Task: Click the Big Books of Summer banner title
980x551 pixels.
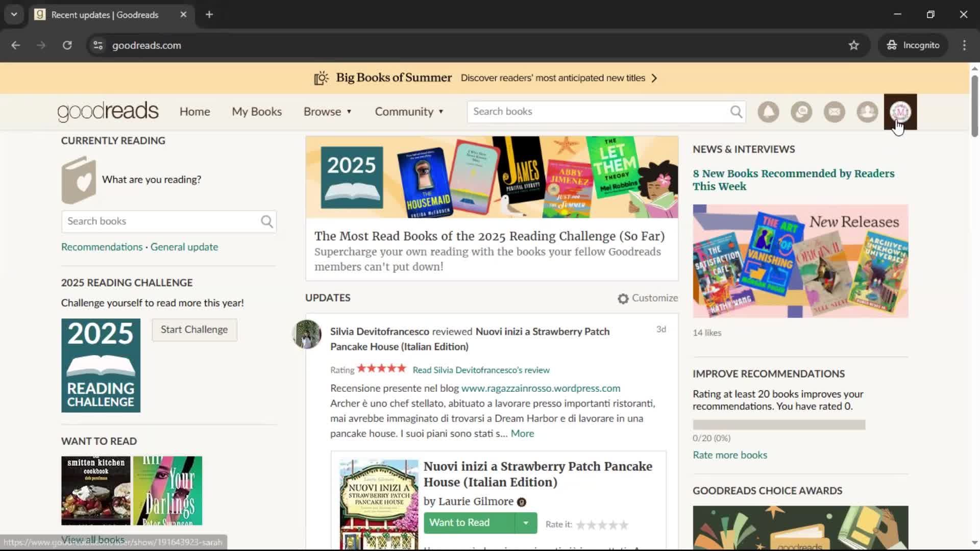Action: [x=394, y=78]
